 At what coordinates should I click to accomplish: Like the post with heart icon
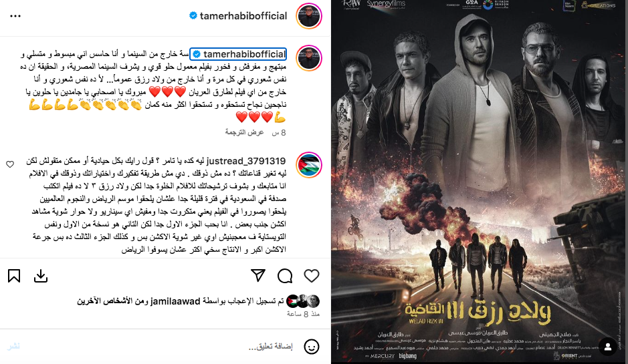click(312, 276)
